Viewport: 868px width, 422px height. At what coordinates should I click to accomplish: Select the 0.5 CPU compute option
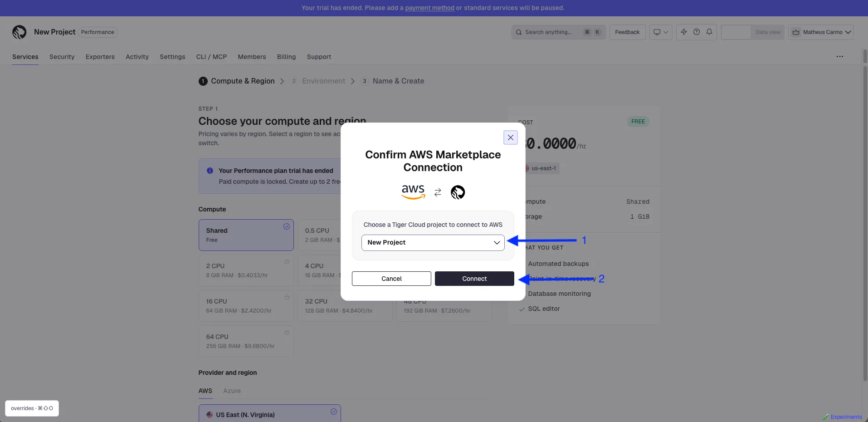tap(319, 235)
